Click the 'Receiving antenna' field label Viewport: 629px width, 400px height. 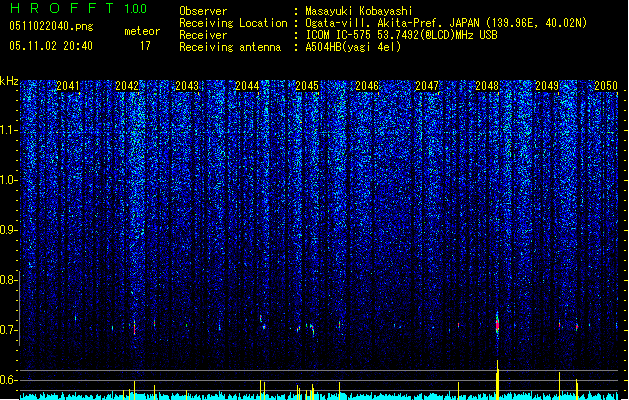[230, 47]
